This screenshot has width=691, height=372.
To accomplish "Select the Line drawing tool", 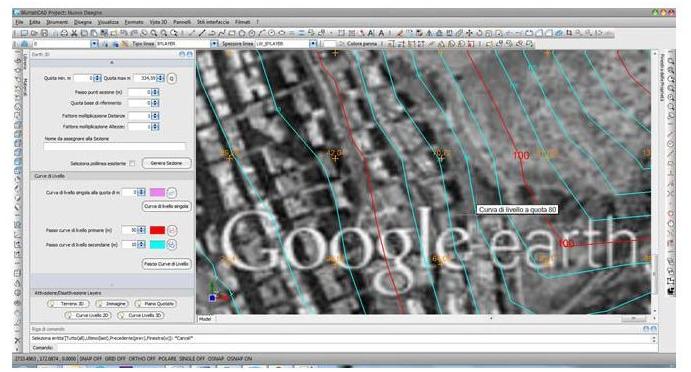I will pyautogui.click(x=202, y=33).
